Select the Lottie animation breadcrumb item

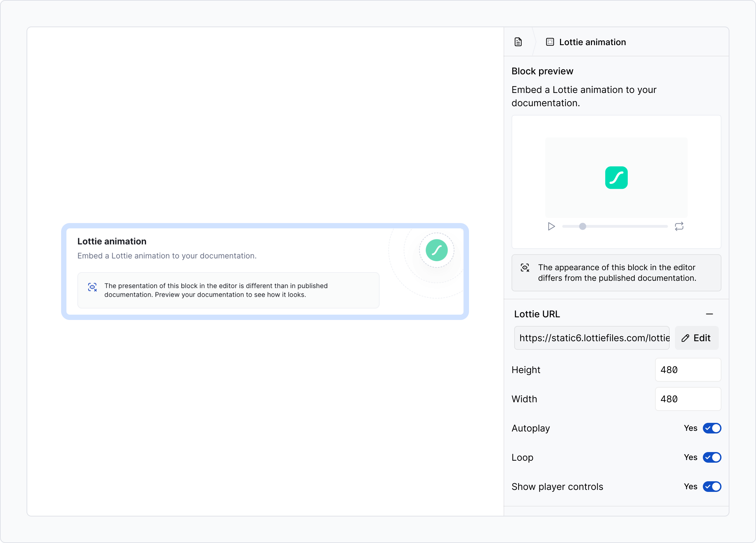pos(592,42)
